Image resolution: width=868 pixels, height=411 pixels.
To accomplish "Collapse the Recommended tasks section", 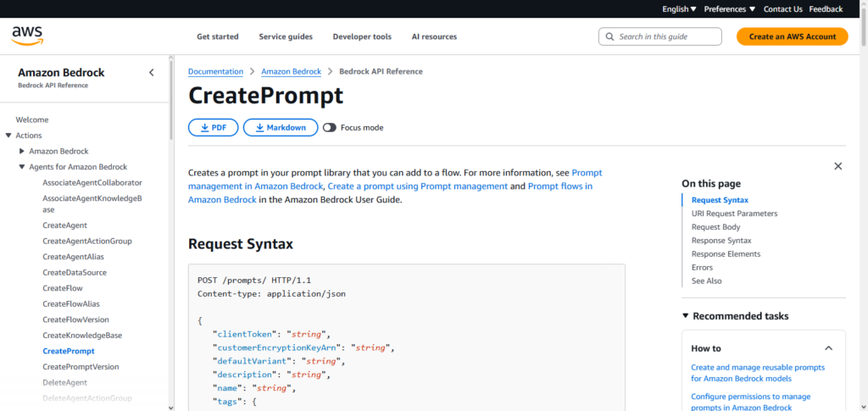I will [686, 316].
